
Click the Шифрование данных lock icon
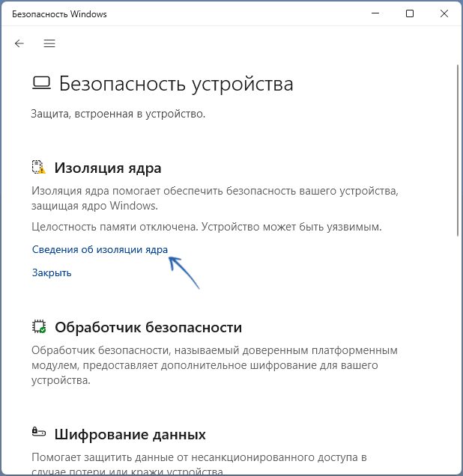(39, 431)
